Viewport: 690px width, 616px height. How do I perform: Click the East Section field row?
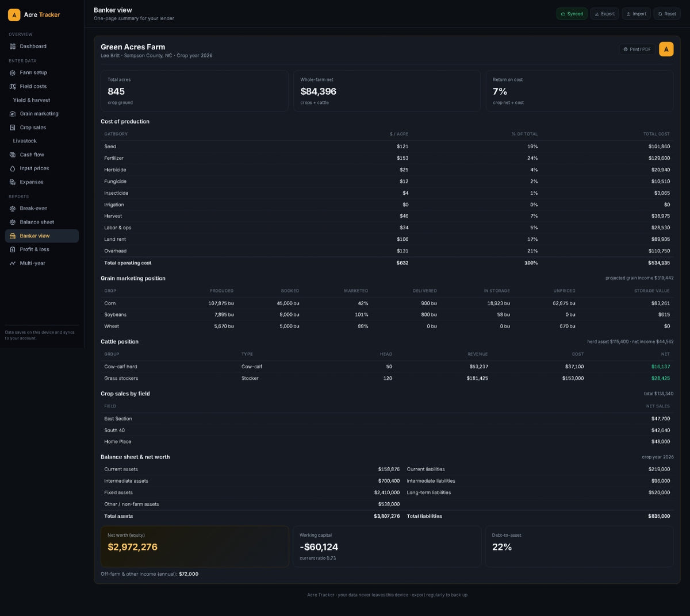[x=387, y=419]
